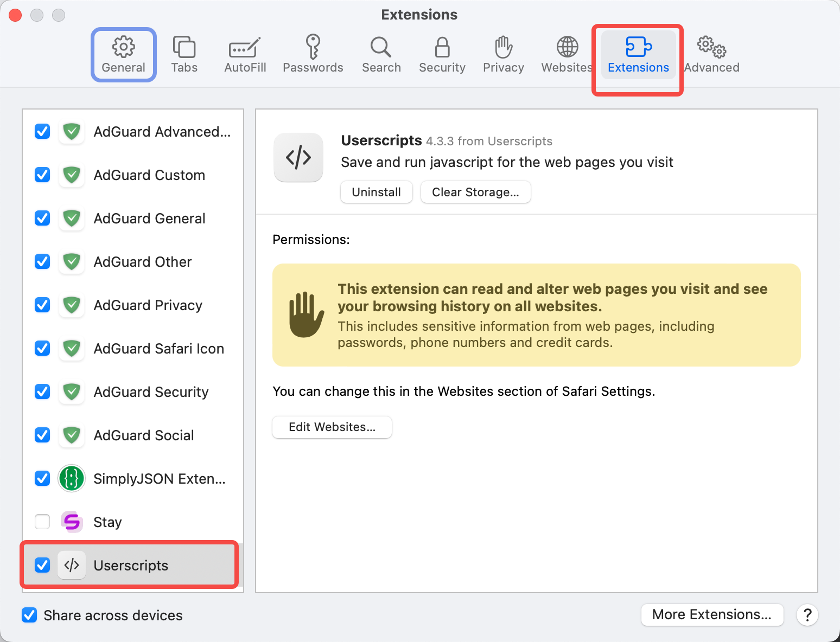Uncheck AdGuard Safari Icon extension
840x642 pixels.
(x=42, y=348)
